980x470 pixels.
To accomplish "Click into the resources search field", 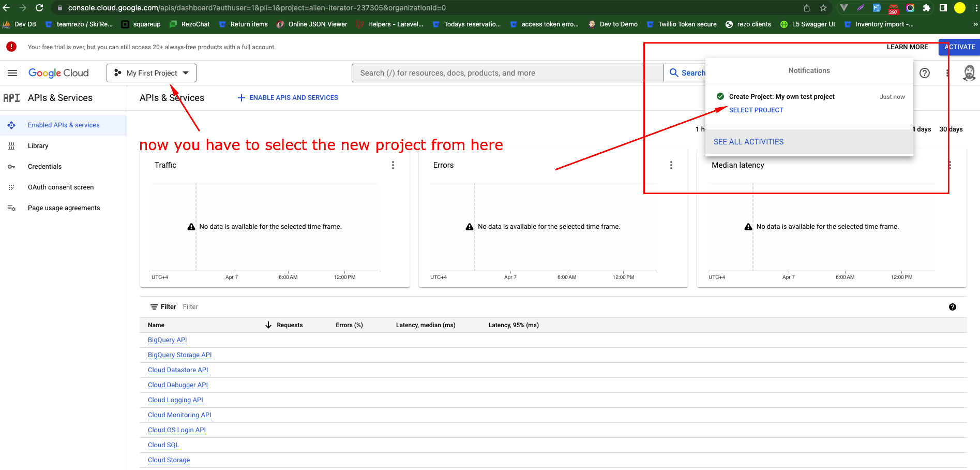I will 507,73.
